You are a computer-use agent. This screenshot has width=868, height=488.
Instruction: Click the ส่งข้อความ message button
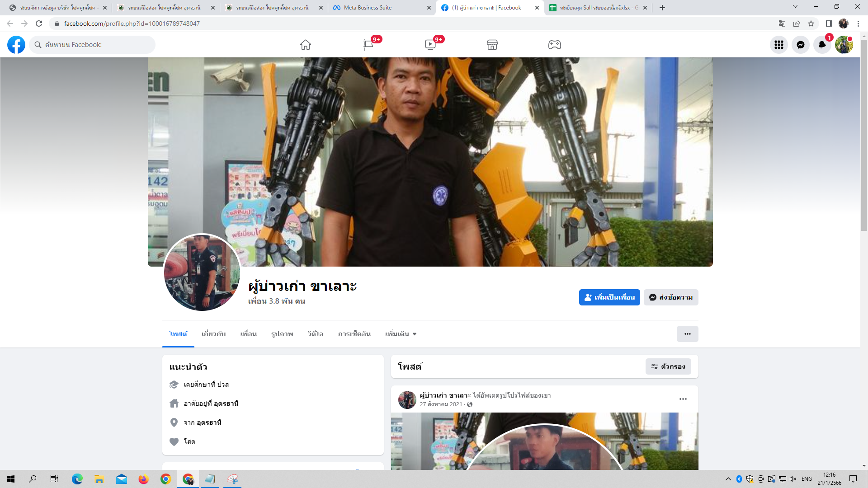click(671, 297)
